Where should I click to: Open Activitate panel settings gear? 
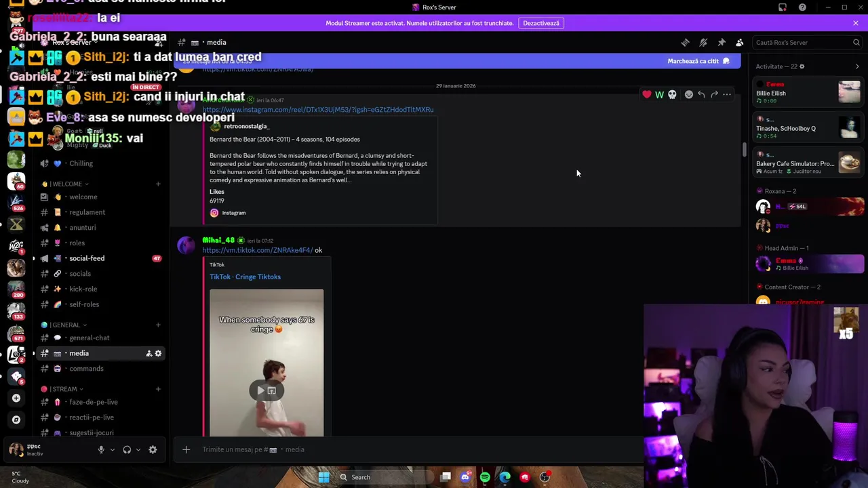coord(802,66)
